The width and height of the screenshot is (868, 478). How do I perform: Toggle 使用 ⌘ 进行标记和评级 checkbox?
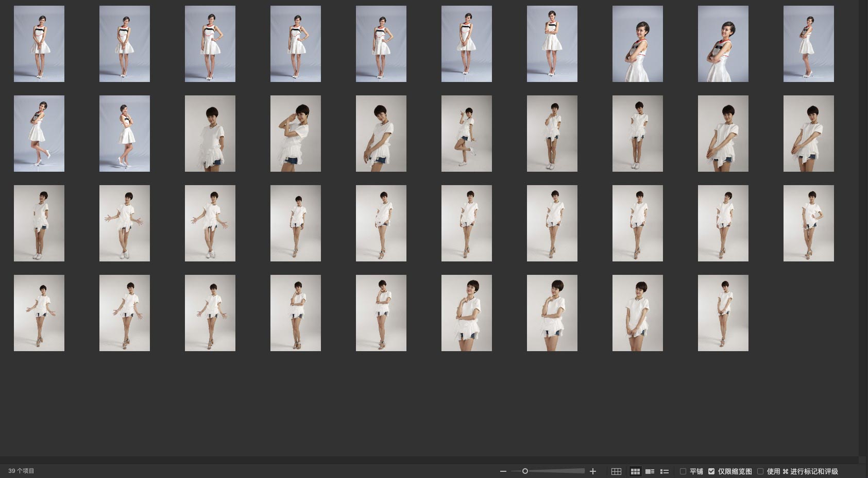pyautogui.click(x=760, y=471)
